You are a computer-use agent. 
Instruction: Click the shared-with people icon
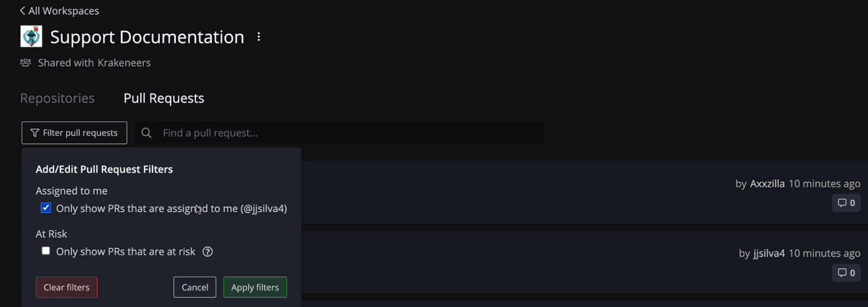tap(25, 62)
